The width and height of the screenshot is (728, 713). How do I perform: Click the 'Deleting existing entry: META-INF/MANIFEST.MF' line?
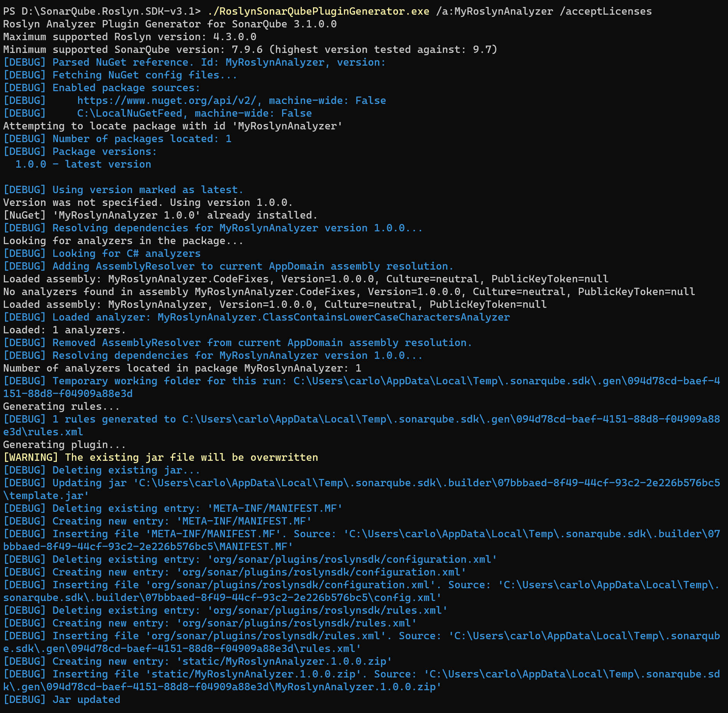[x=173, y=508]
